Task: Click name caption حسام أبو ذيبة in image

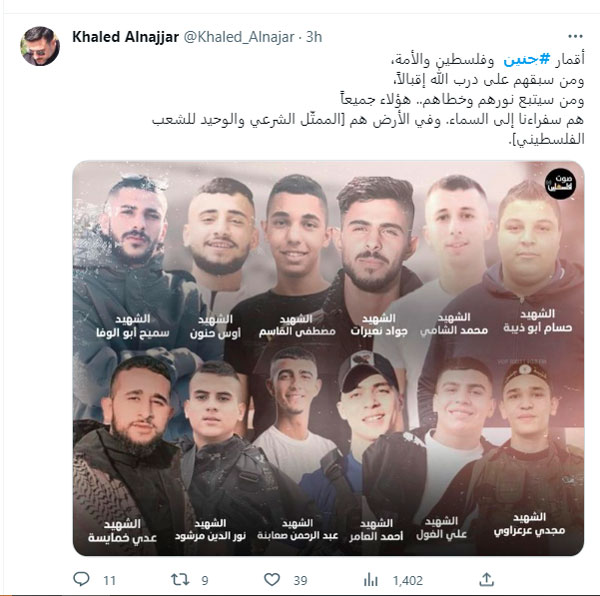Action: [x=538, y=328]
